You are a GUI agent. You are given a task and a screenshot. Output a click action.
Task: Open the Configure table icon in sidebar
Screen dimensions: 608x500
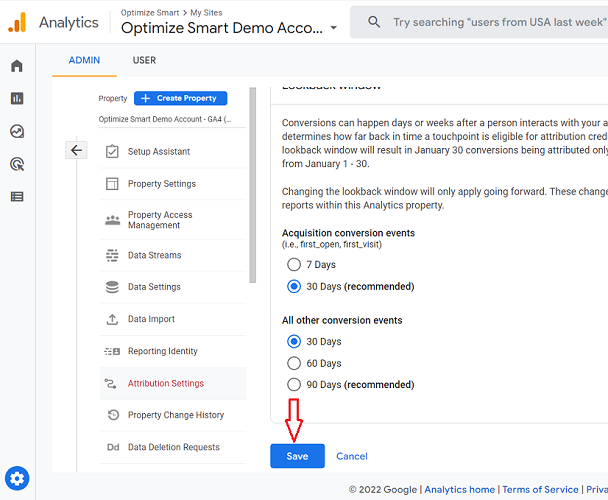(x=17, y=197)
